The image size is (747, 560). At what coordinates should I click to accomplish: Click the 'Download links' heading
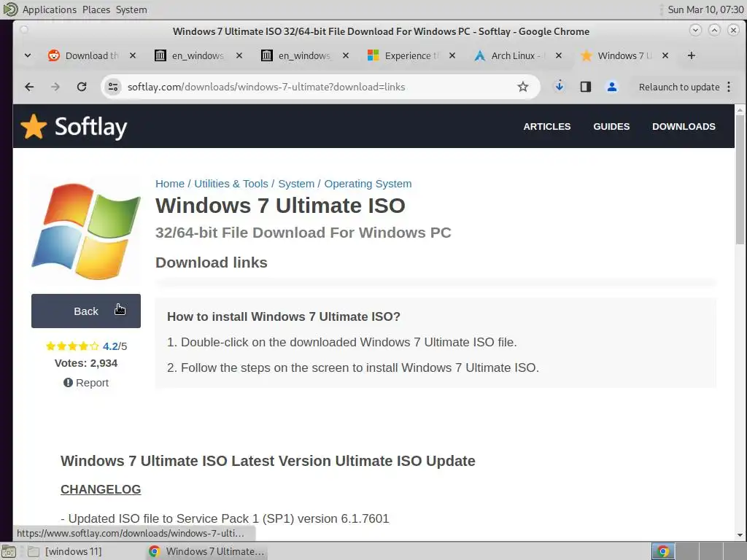pyautogui.click(x=211, y=262)
